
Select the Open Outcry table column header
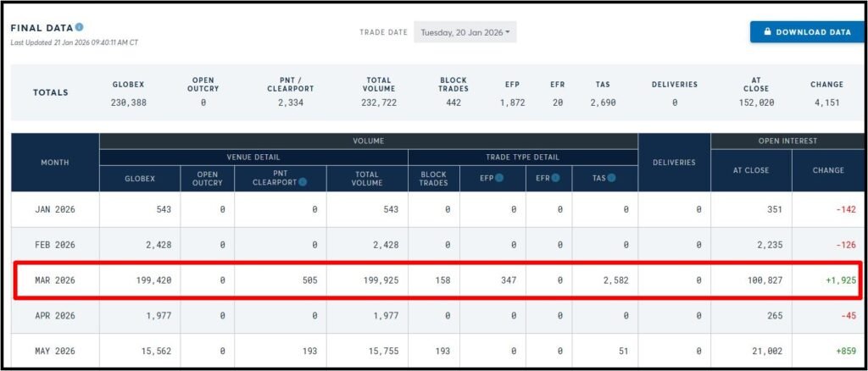pos(207,178)
